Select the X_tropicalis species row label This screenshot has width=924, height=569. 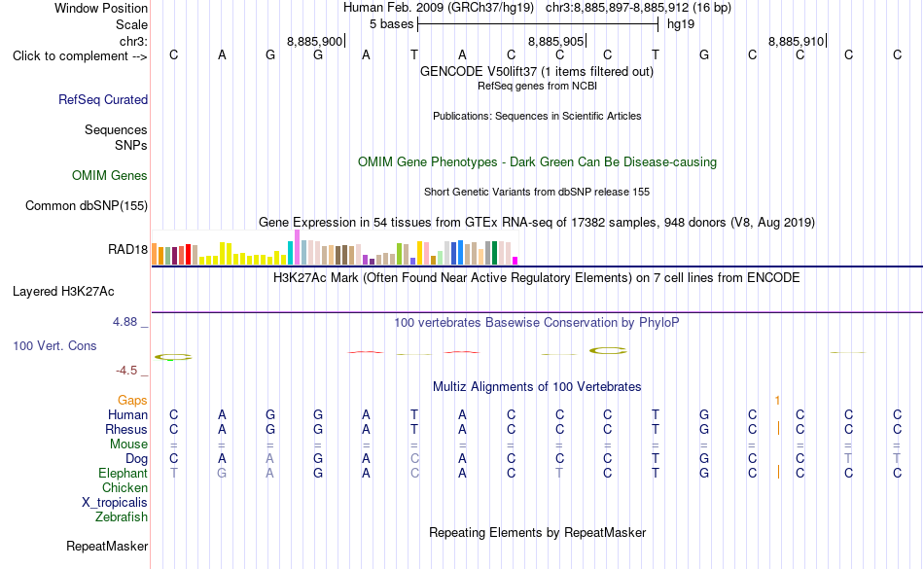click(115, 503)
